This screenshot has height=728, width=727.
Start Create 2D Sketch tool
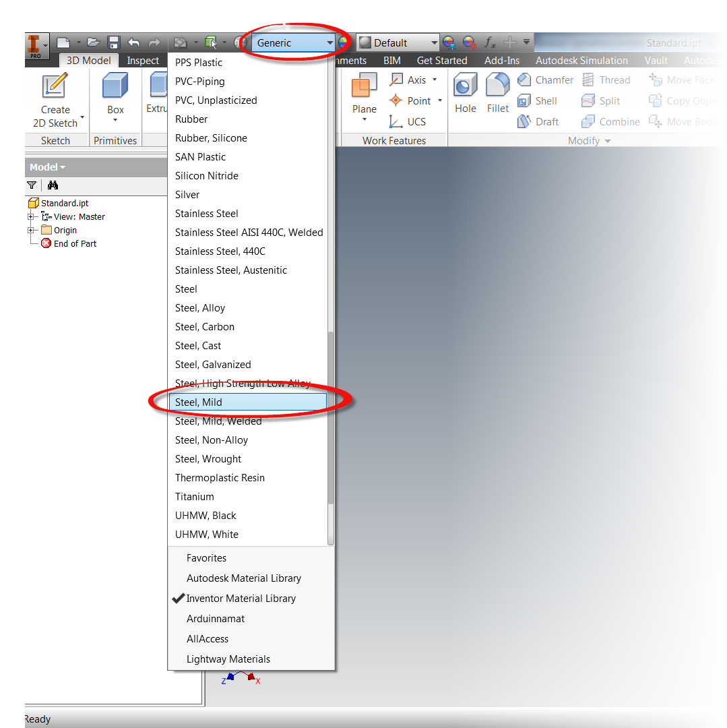point(55,100)
